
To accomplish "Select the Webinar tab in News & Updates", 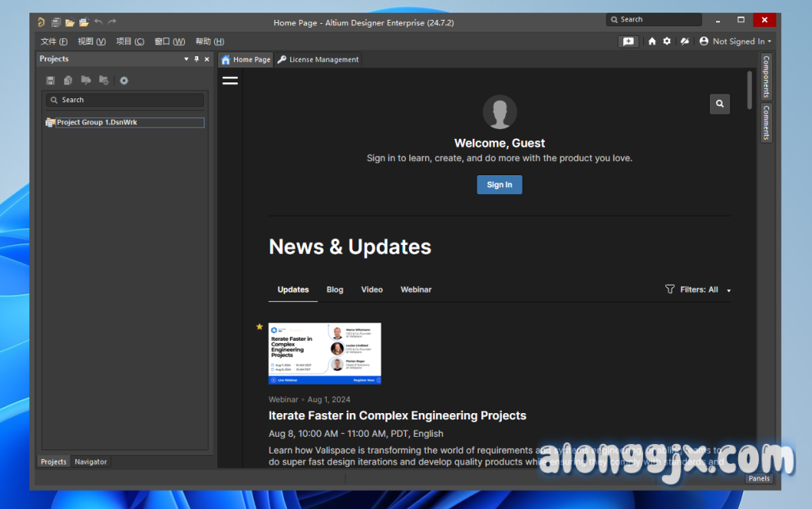I will point(416,290).
